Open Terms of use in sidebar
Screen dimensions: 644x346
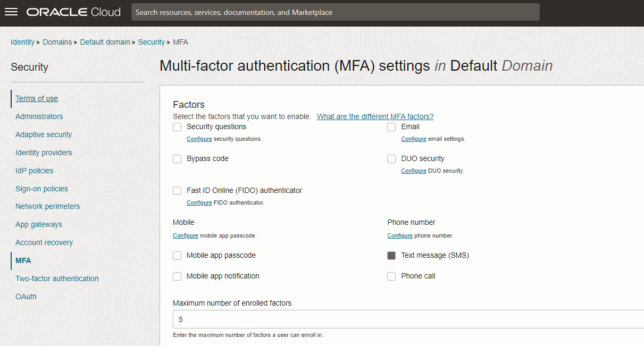pyautogui.click(x=37, y=98)
